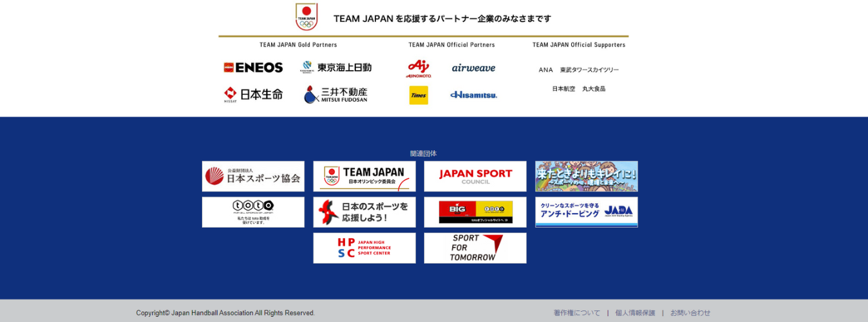Click the toto sports promotion banner

(253, 212)
